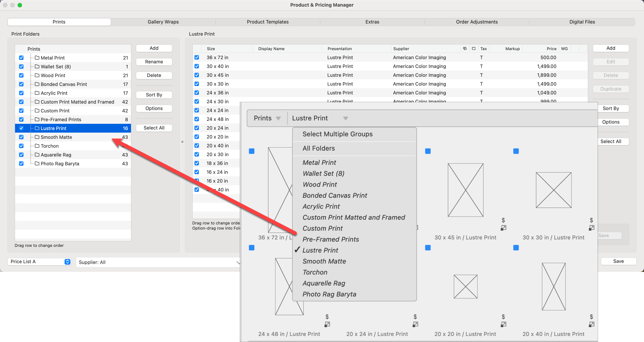The image size is (644, 342).
Task: Click resize icon for 30 x 30 in print
Action: click(591, 228)
